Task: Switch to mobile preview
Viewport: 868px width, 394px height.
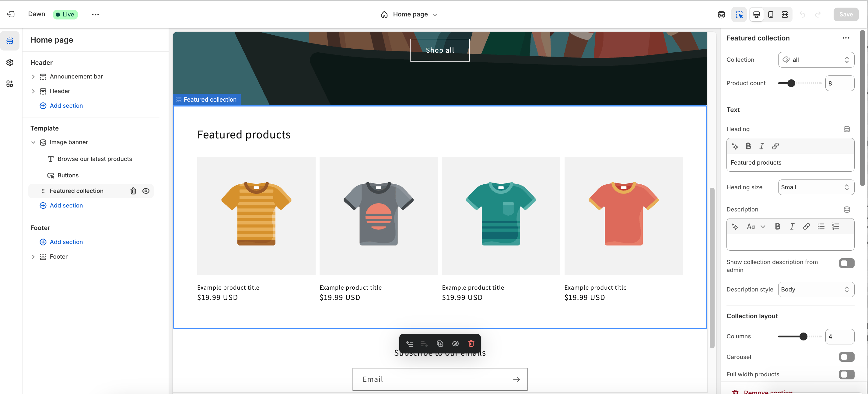Action: pyautogui.click(x=771, y=14)
